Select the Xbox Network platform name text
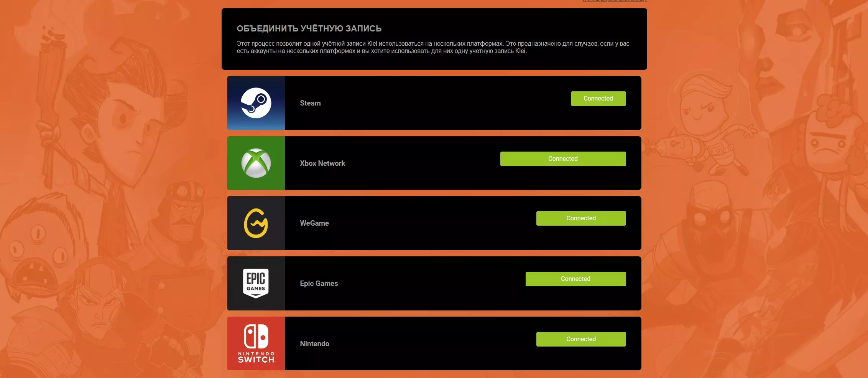 click(x=322, y=163)
